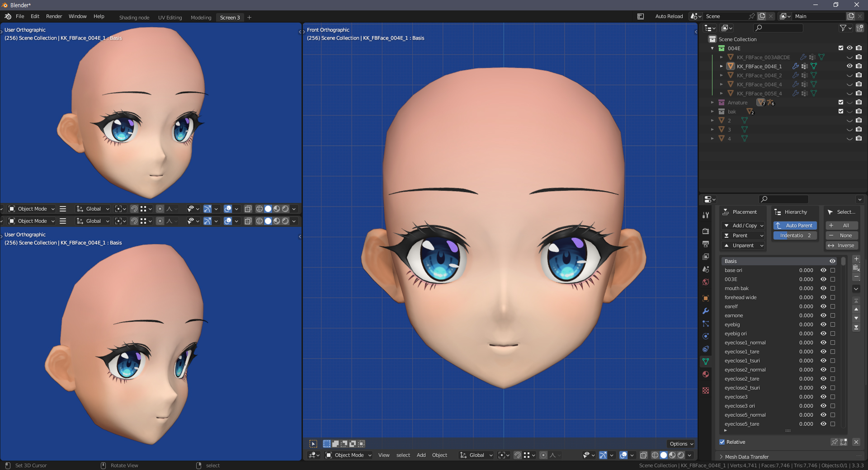Switch front viewport to wireframe shading
The image size is (868, 470).
point(655,455)
